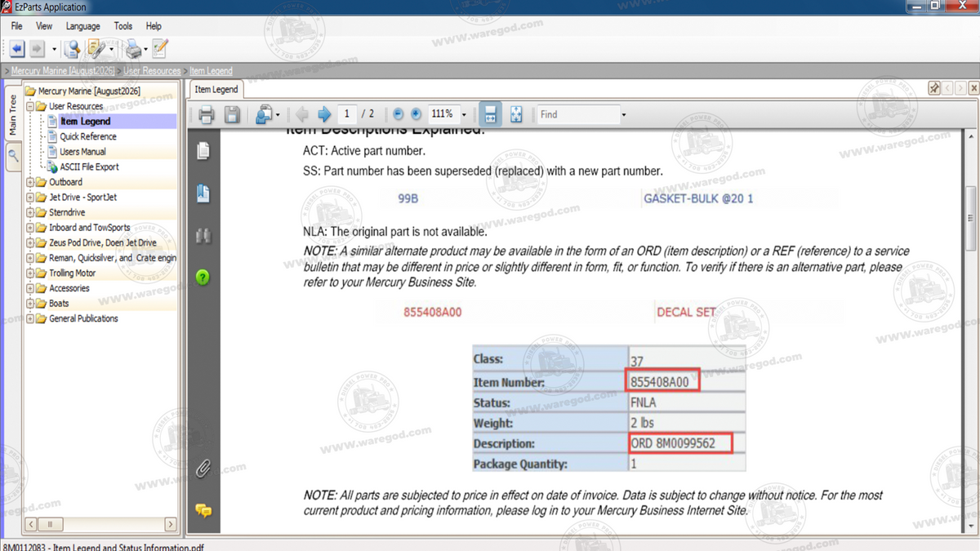980x551 pixels.
Task: Open the PDF attachments paperclip icon
Action: [x=203, y=469]
